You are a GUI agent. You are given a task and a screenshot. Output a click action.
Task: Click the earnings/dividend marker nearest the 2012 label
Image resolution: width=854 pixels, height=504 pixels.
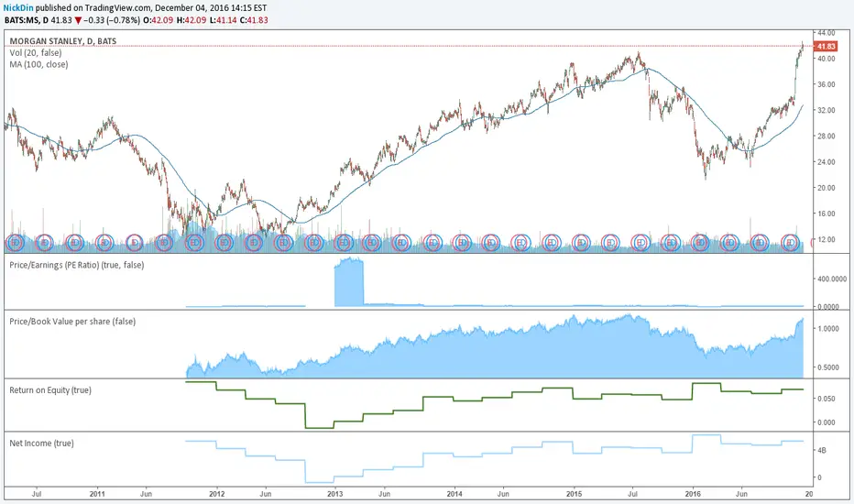point(224,242)
